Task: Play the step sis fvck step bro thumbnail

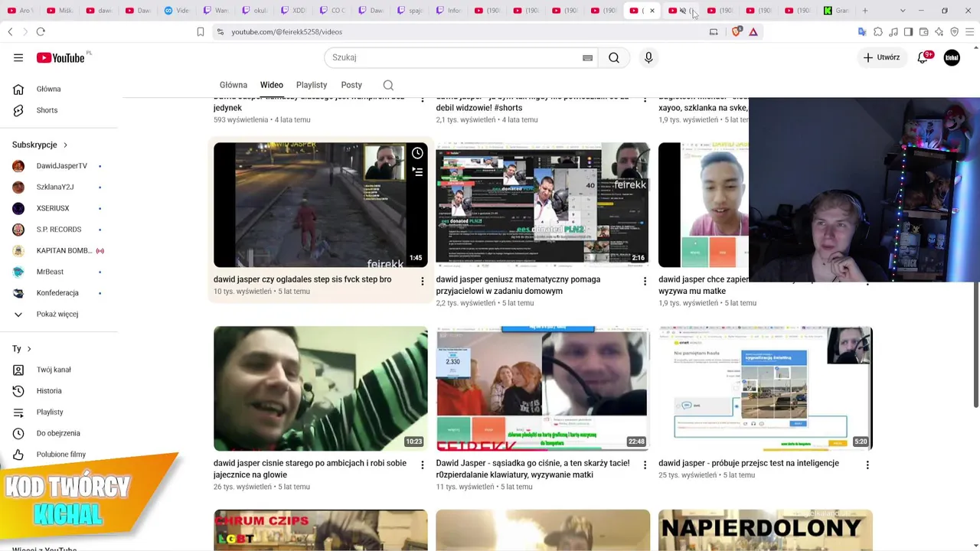Action: [321, 205]
